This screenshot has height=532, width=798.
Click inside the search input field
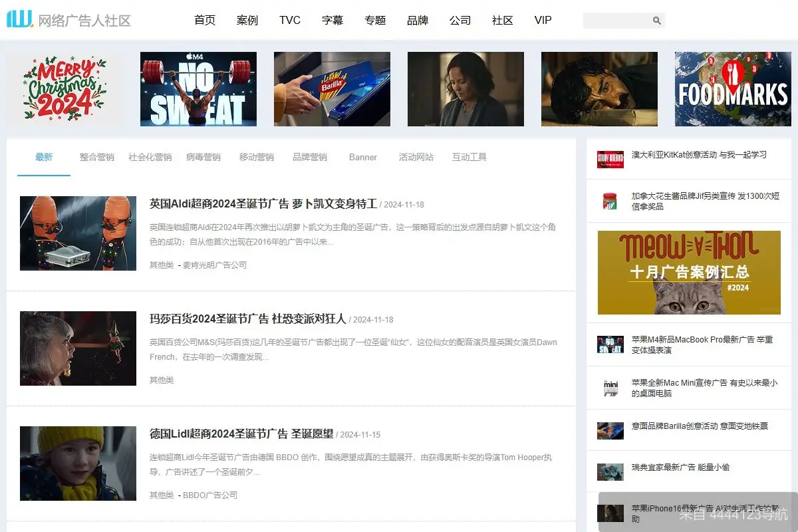[x=618, y=20]
